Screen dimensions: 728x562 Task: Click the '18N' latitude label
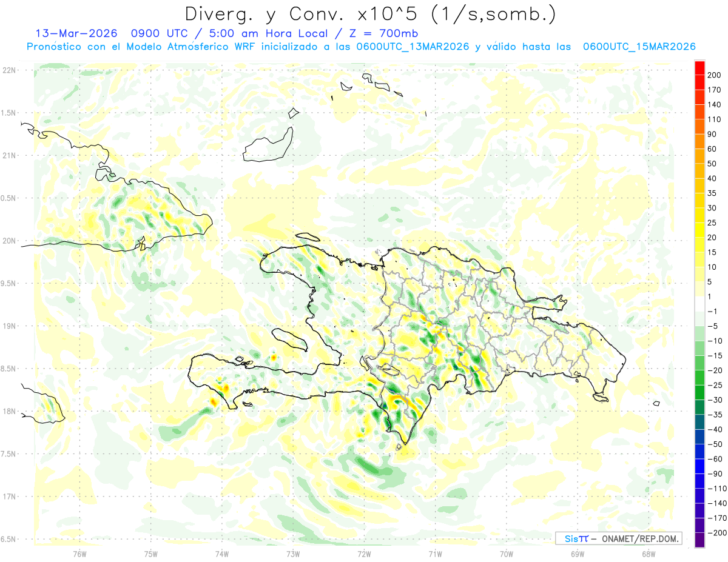(9, 411)
